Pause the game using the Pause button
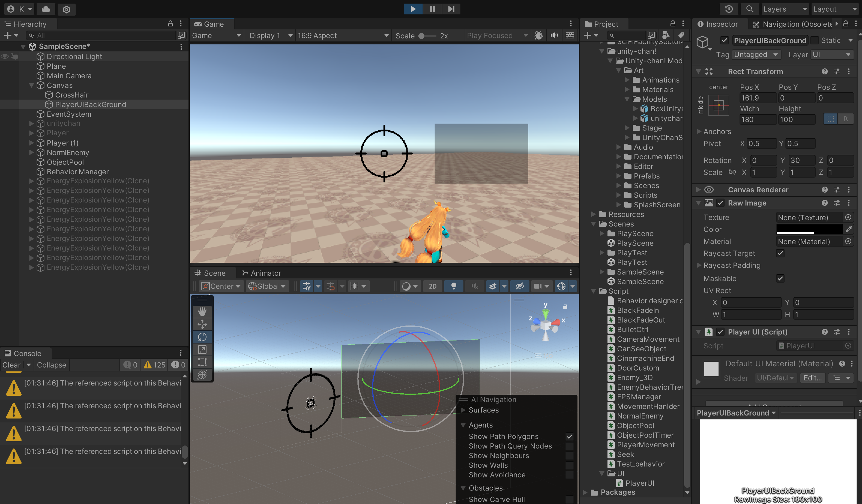The image size is (862, 504). coord(433,9)
